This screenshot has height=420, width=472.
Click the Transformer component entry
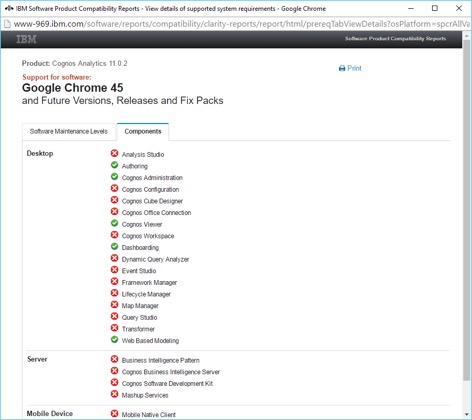138,329
